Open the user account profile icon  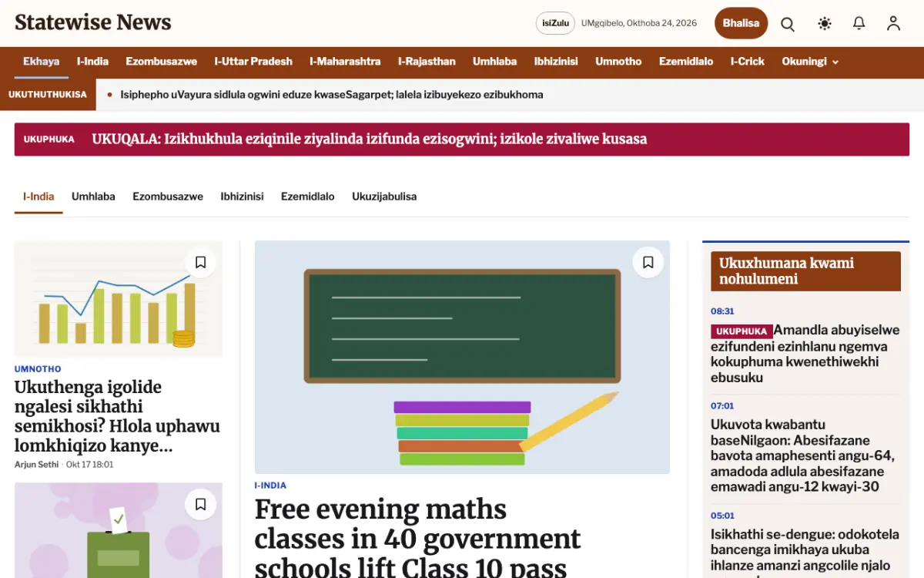[x=893, y=23]
